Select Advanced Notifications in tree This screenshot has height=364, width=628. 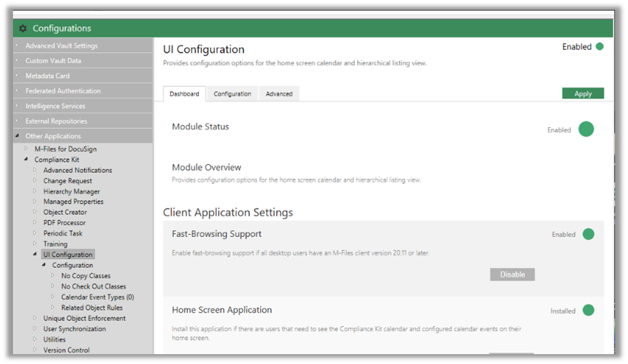[78, 170]
